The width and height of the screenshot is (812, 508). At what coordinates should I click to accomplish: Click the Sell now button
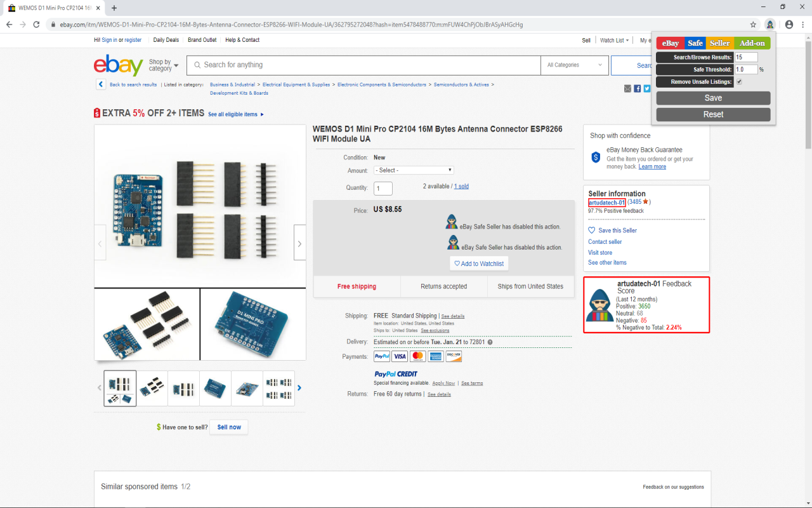click(229, 427)
